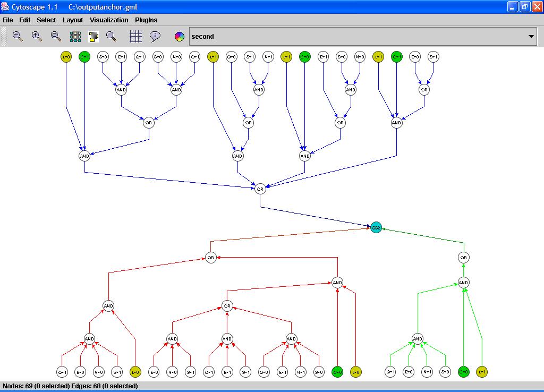The image size is (544, 392).
Task: Select the cyan GS2 node
Action: pos(376,228)
